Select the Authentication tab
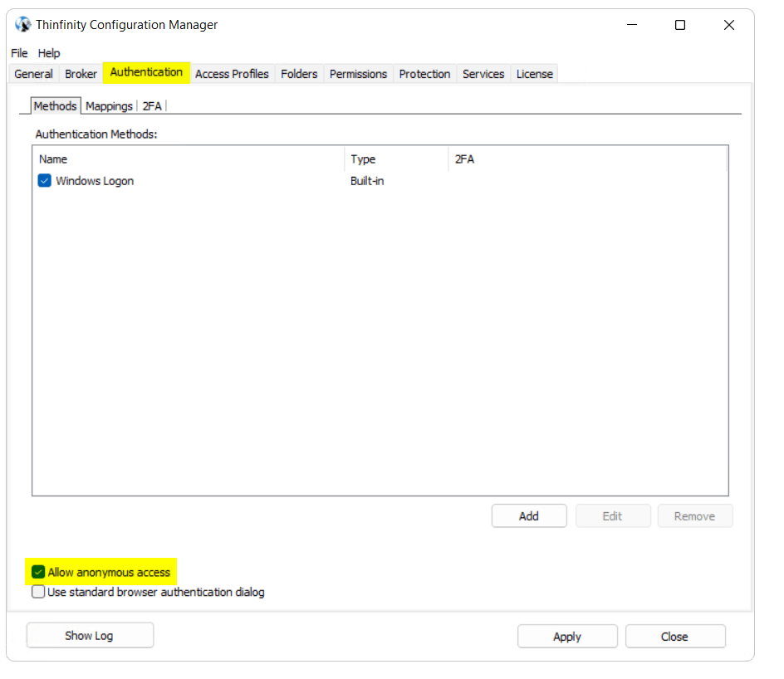This screenshot has height=679, width=784. pos(146,72)
